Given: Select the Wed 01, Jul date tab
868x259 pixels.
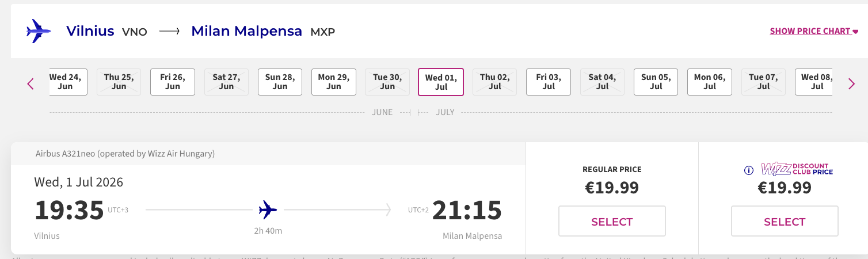Looking at the screenshot, I should (x=440, y=82).
